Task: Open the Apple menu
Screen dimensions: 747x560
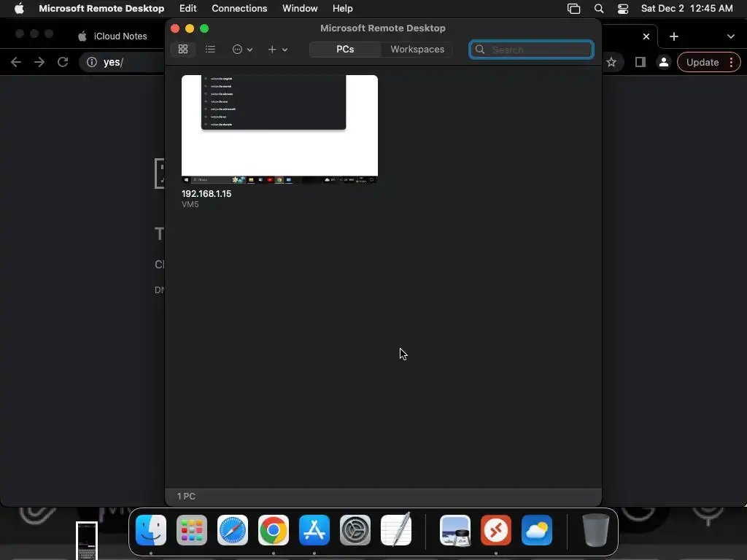Action: click(x=19, y=9)
